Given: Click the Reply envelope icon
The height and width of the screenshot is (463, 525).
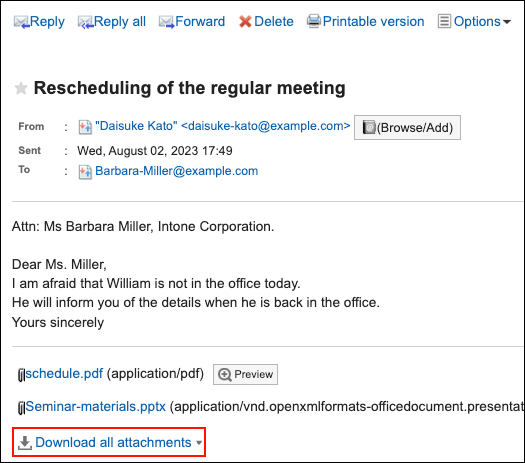Looking at the screenshot, I should coord(21,22).
